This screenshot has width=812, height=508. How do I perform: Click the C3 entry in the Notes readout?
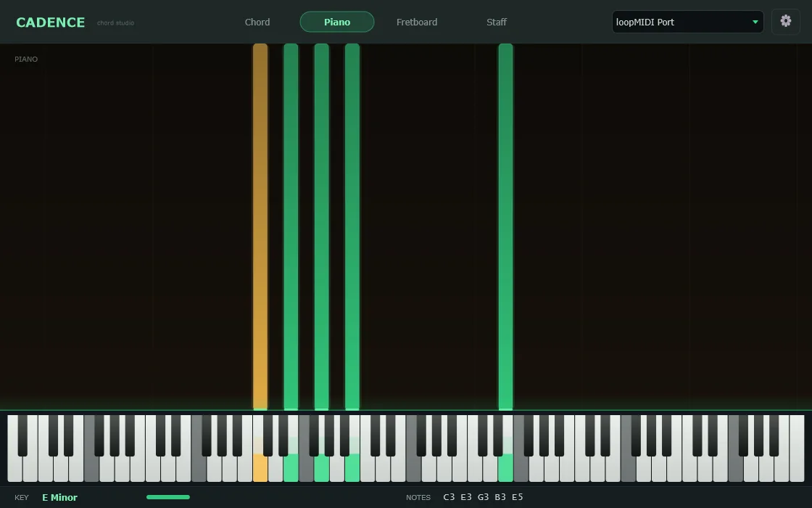(x=449, y=497)
